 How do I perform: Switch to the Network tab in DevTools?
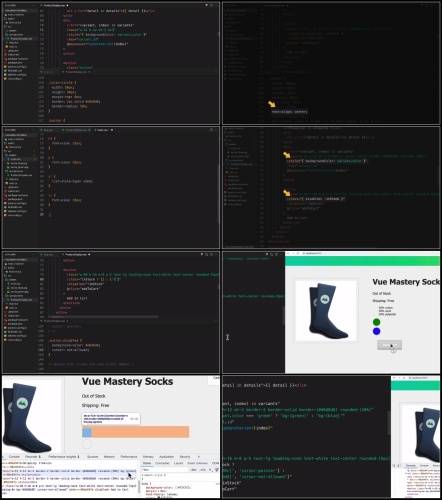109,457
